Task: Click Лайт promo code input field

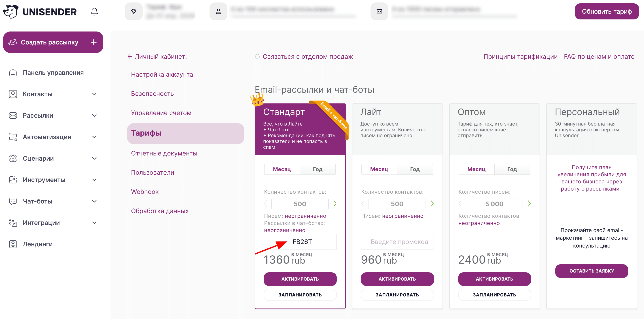Action: tap(397, 241)
